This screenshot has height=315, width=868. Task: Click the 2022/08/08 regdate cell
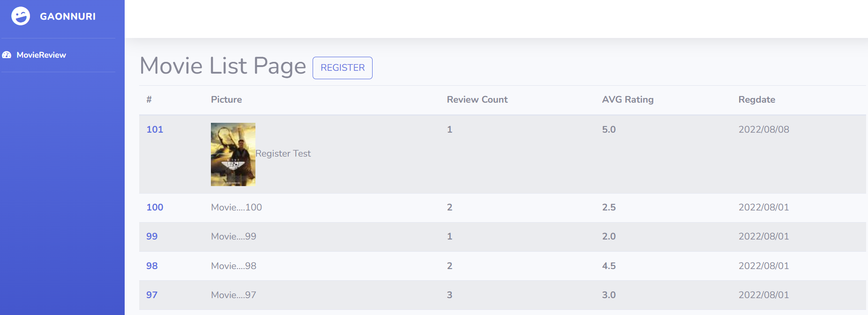point(763,129)
